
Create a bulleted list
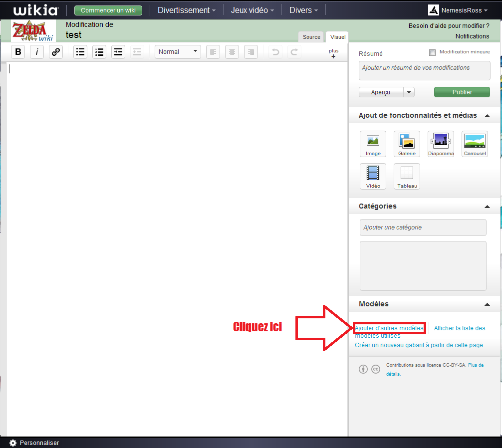[80, 52]
